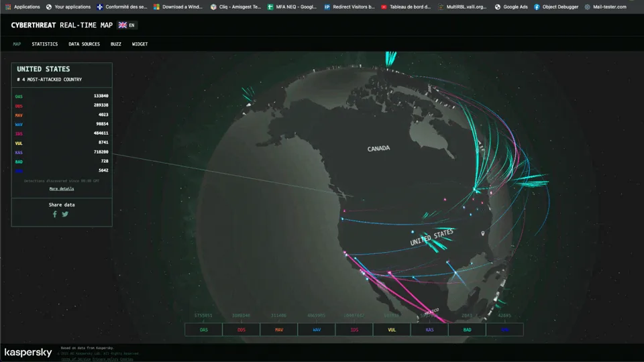Image resolution: width=644 pixels, height=362 pixels.
Task: Open the Redirect Visitors b... bookmark
Action: pos(350,7)
